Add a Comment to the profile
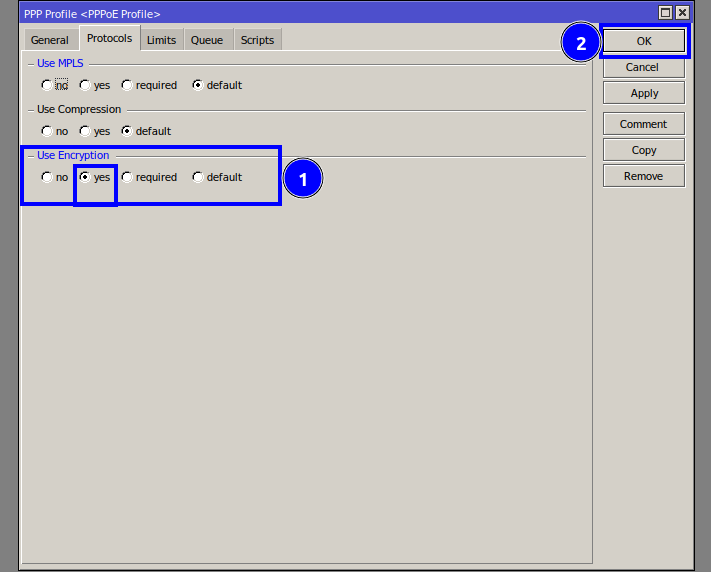The height and width of the screenshot is (572, 711). (x=643, y=124)
